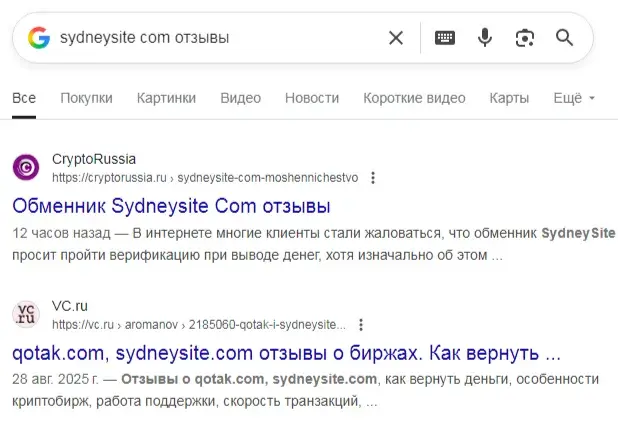
Task: Click snippet date '28 авг. 2025 г.'
Action: pos(55,379)
